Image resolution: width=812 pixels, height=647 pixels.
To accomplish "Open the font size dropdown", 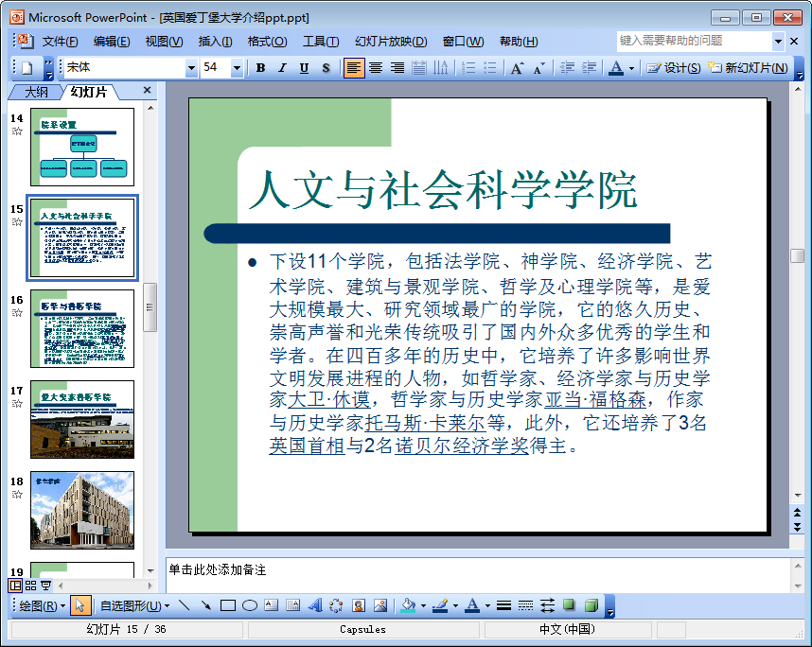I will (237, 68).
